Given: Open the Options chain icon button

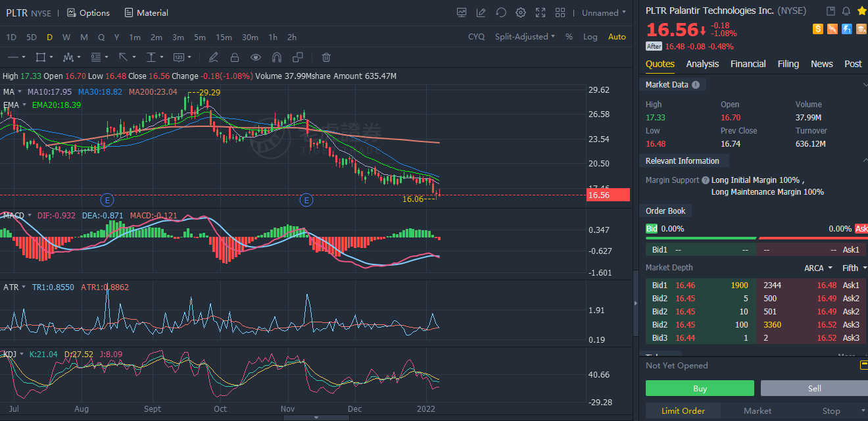Looking at the screenshot, I should tap(88, 12).
